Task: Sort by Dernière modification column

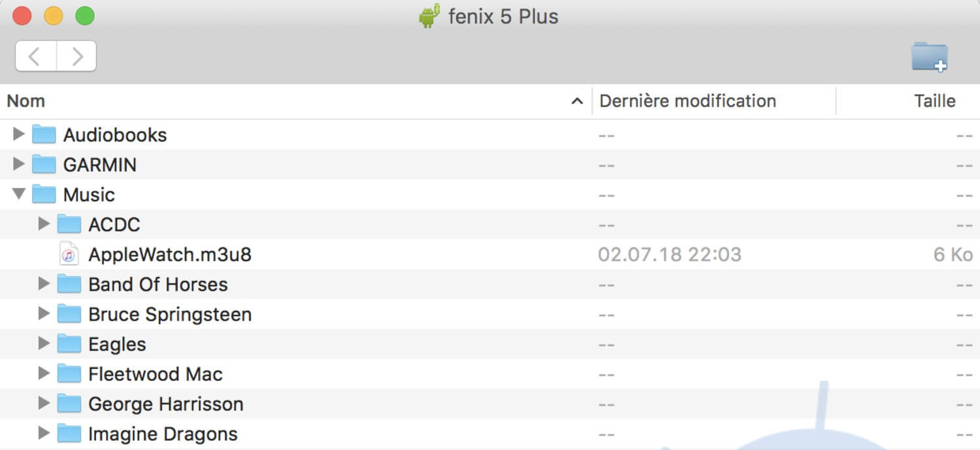Action: [714, 101]
